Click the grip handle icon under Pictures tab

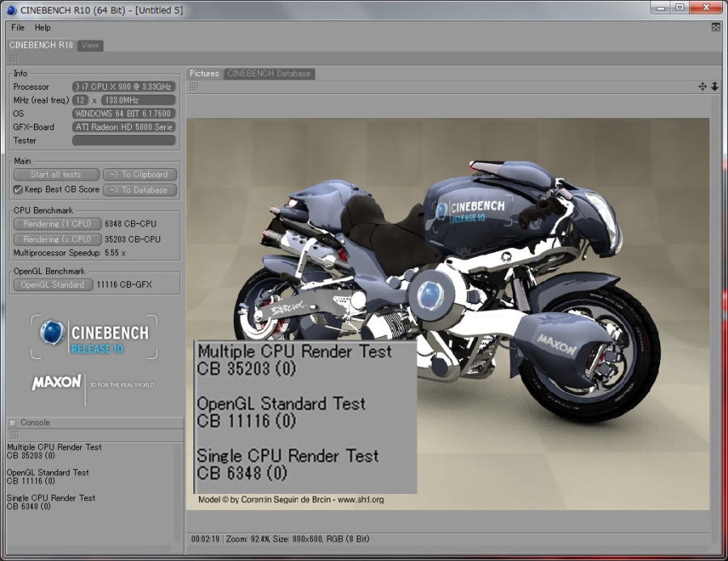(195, 86)
